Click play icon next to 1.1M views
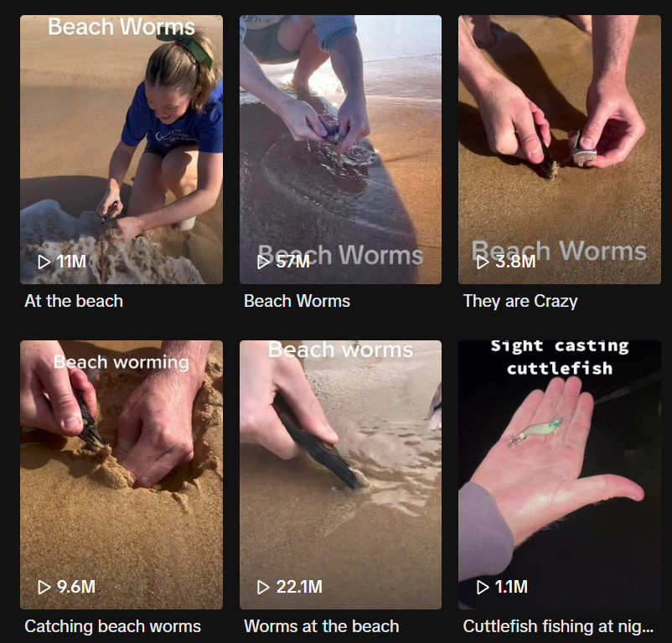The height and width of the screenshot is (643, 672). point(483,588)
